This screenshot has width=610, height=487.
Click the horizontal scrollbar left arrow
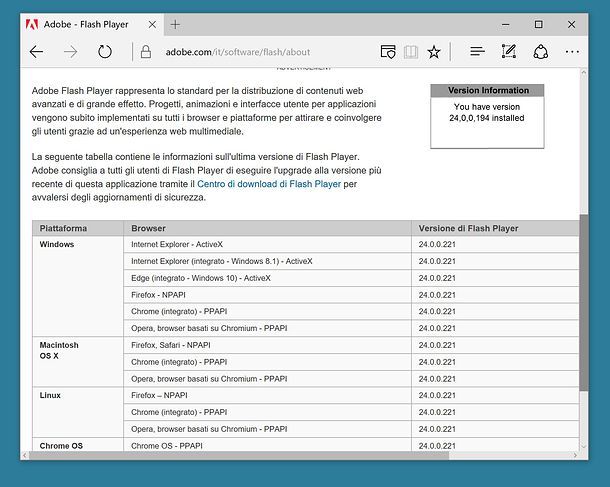point(25,455)
